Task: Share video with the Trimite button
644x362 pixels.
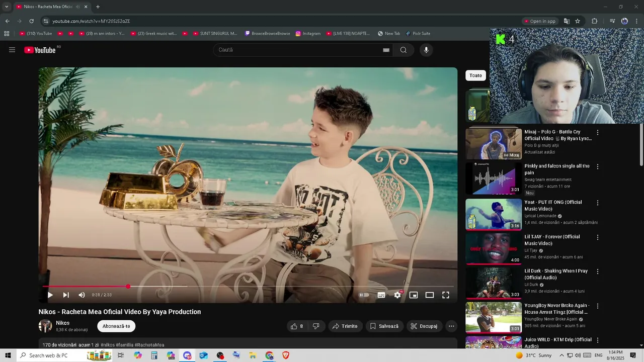Action: [345, 326]
